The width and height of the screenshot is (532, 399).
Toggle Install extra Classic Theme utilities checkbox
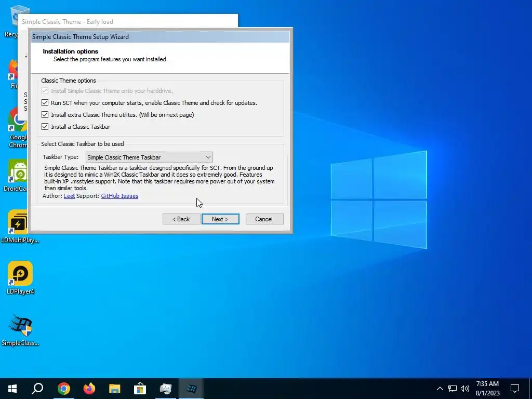pos(45,115)
